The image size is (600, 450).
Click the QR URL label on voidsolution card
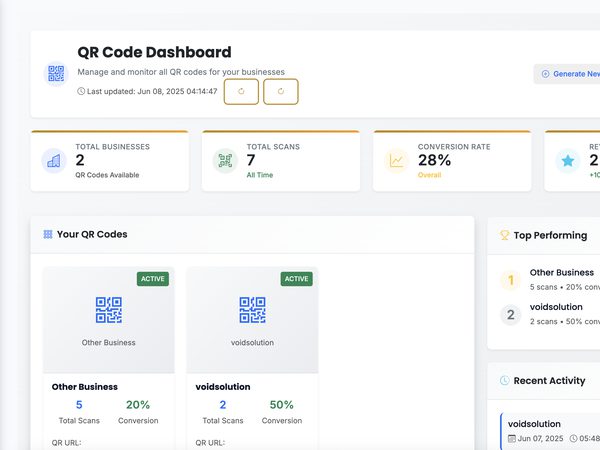click(210, 443)
